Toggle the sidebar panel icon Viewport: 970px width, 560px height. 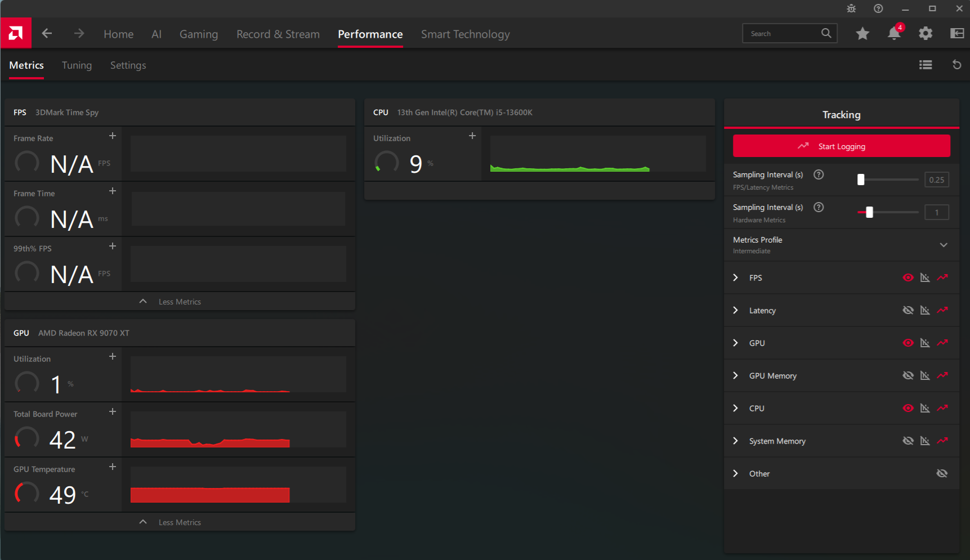(957, 34)
